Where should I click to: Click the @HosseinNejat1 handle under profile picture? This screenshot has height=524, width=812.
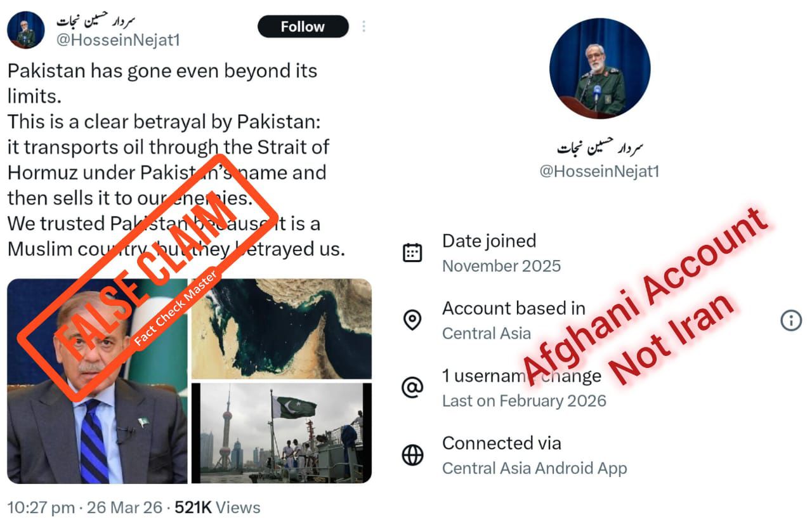(x=599, y=171)
